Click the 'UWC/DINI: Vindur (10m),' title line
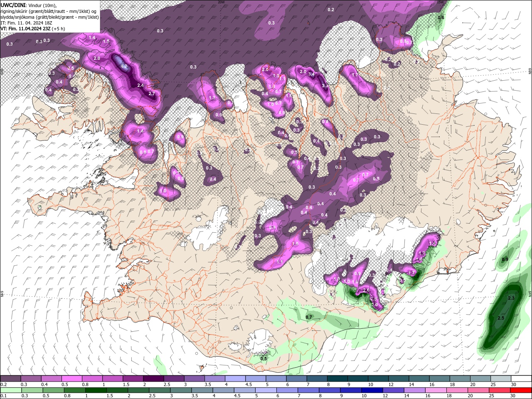Screen dimensions: 532x399 28,5
